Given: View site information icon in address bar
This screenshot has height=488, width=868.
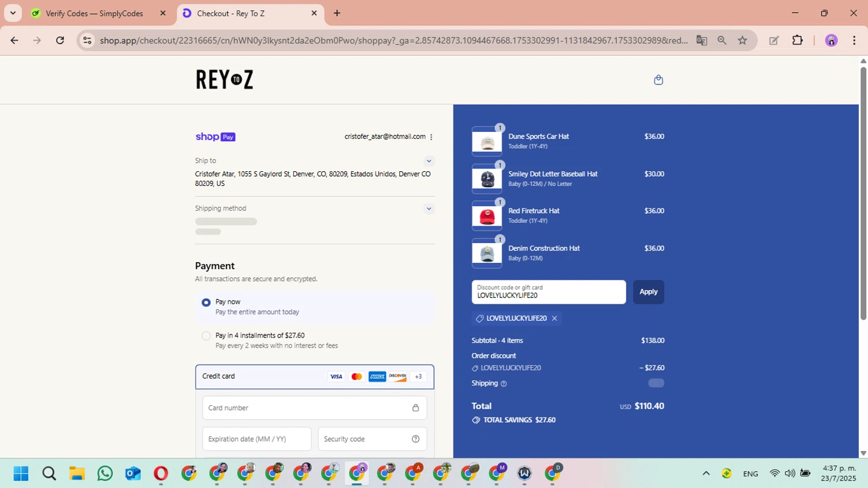Looking at the screenshot, I should point(87,41).
